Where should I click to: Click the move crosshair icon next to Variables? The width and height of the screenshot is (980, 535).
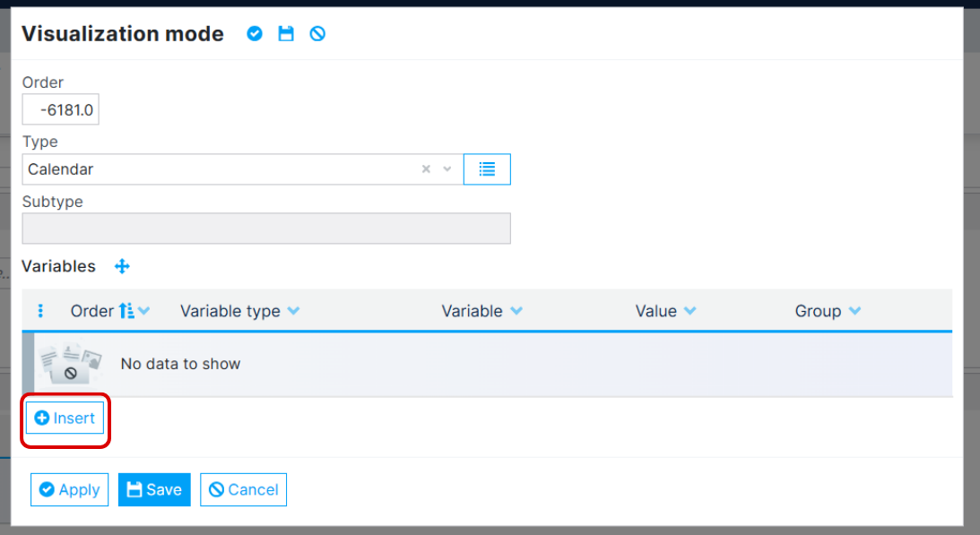click(122, 266)
